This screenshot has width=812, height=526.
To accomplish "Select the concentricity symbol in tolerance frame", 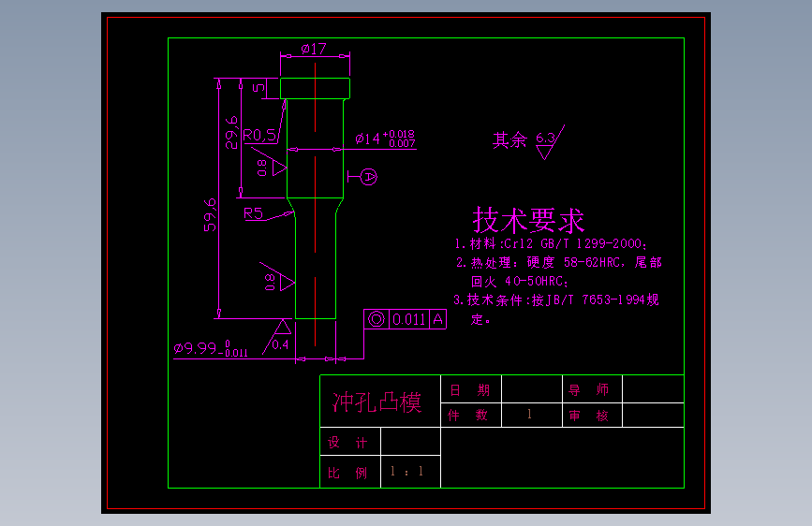I will click(x=376, y=319).
